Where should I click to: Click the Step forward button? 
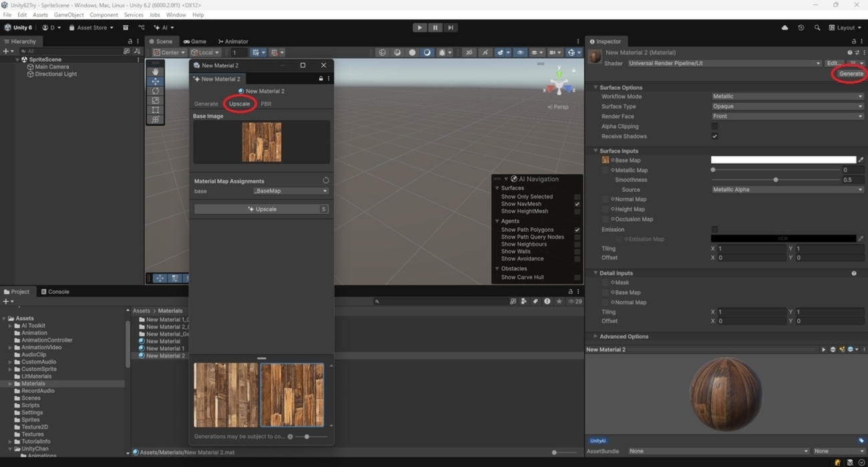click(451, 27)
